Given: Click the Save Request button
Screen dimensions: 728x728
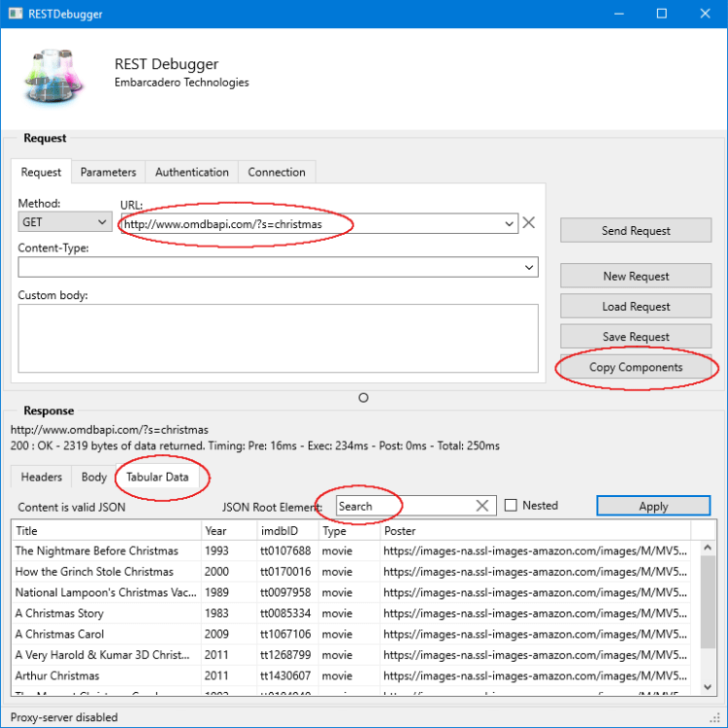Looking at the screenshot, I should click(636, 337).
